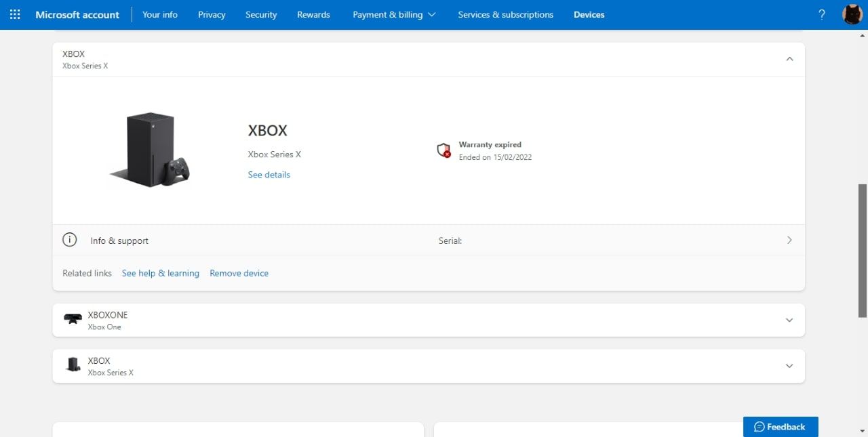Click the warranty expired shield icon
The image size is (868, 437).
(x=443, y=150)
